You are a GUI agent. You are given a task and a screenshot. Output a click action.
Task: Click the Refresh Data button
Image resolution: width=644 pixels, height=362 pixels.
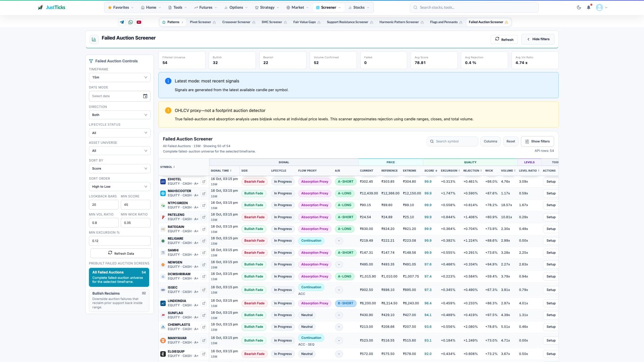121,253
